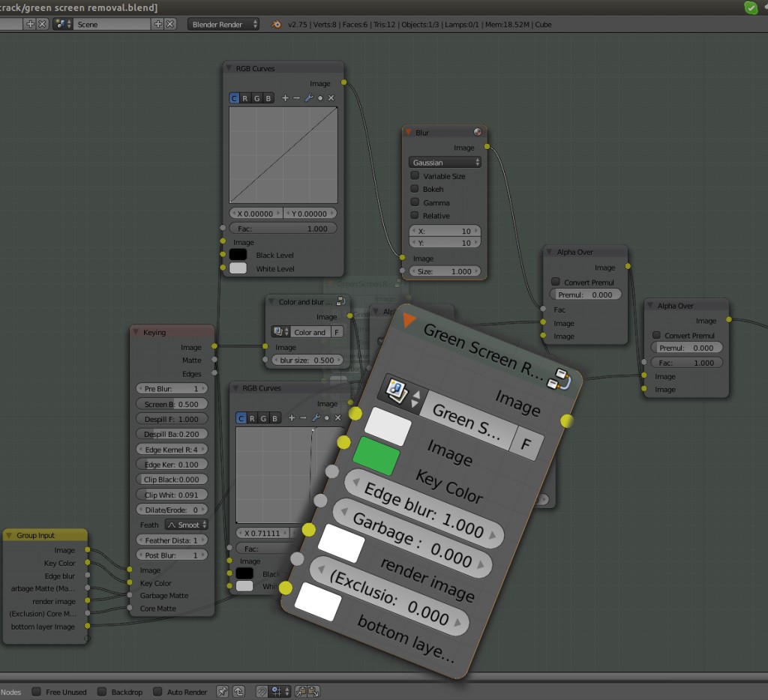Click the Blur node preview sphere icon

[x=478, y=133]
